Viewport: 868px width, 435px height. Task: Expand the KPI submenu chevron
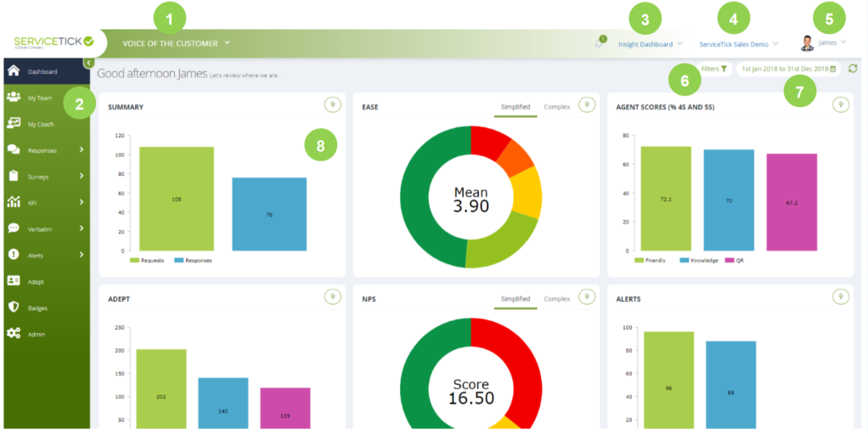coord(82,202)
